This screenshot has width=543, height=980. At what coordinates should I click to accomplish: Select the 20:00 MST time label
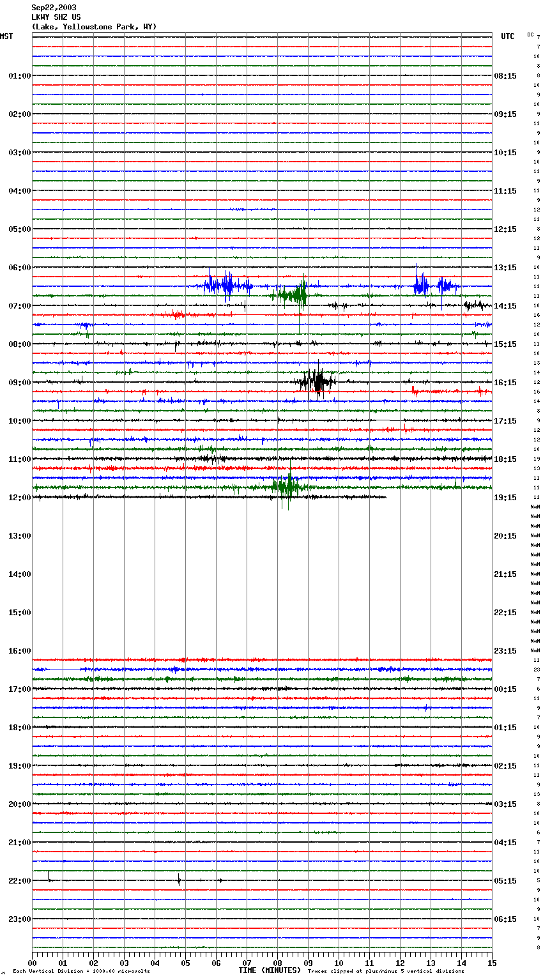(x=19, y=804)
